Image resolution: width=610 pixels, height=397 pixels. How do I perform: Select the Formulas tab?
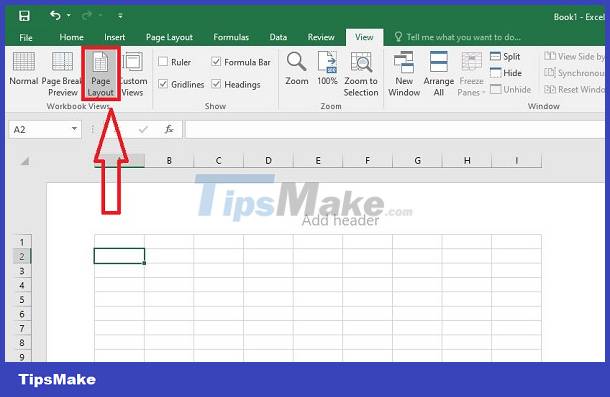pos(231,37)
